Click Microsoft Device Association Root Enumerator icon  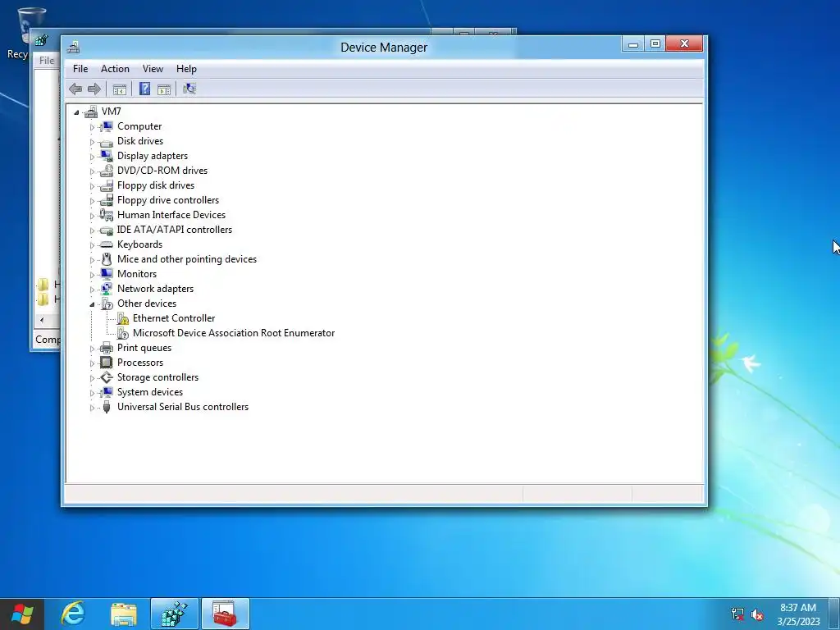[123, 333]
